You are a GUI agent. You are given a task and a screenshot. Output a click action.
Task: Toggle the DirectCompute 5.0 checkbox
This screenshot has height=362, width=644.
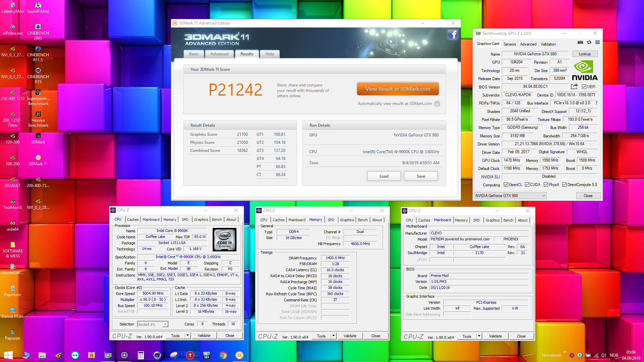coord(564,185)
